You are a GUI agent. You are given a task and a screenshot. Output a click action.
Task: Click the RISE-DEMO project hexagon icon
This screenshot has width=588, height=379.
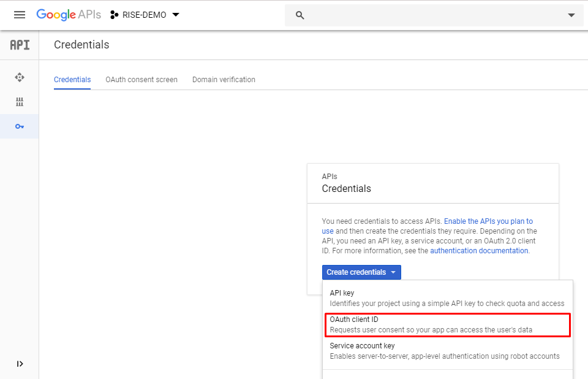pyautogui.click(x=115, y=15)
